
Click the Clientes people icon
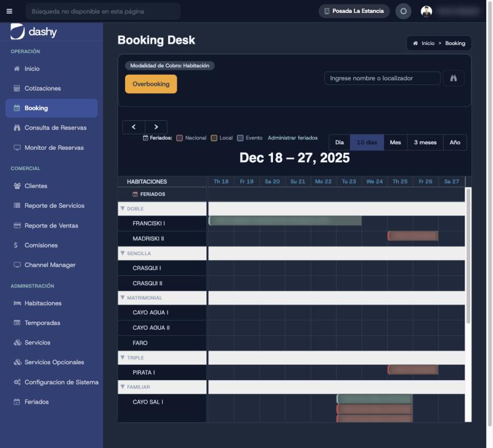point(17,186)
